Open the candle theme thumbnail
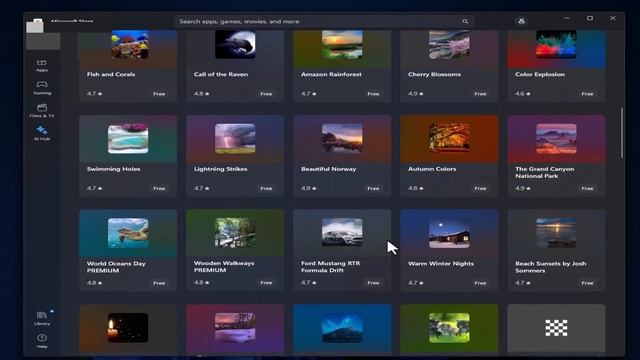Viewport: 640px width, 360px height. pos(128,328)
